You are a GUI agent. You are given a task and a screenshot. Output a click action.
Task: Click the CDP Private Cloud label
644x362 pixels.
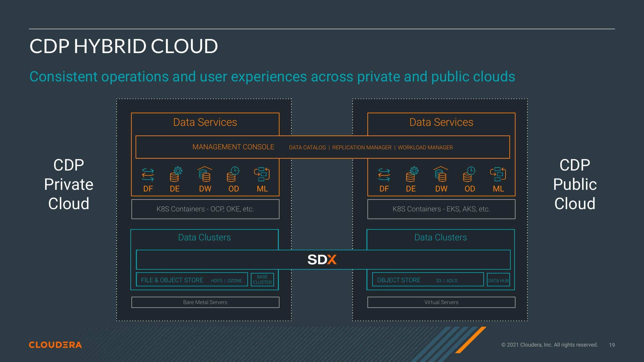69,184
